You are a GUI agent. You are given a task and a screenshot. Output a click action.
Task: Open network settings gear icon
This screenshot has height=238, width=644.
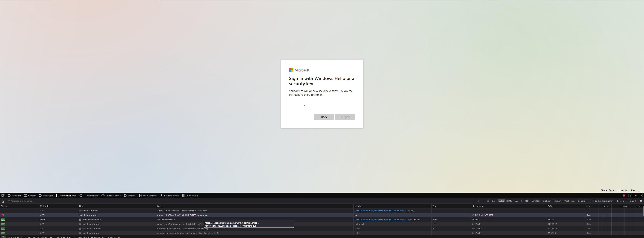(641, 201)
